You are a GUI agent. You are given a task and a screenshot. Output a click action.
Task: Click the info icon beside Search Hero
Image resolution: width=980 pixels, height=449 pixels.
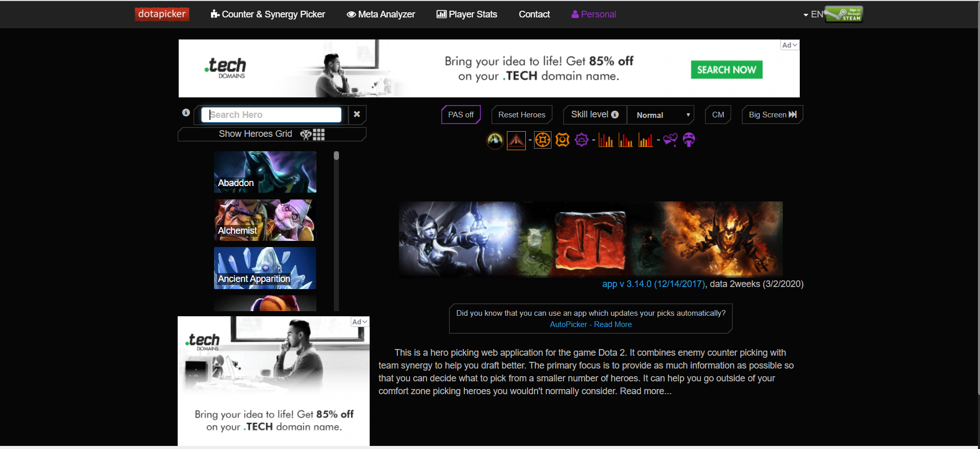pos(186,112)
